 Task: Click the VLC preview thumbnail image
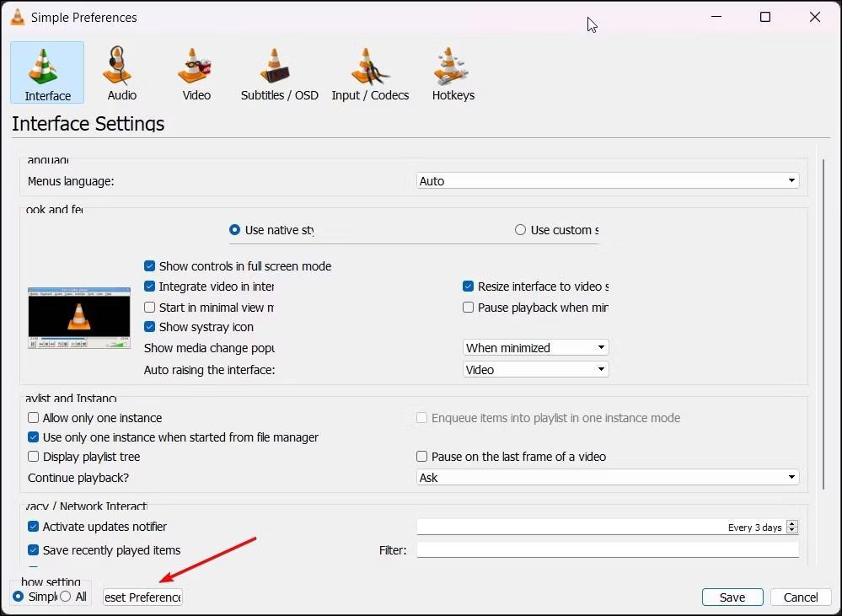click(78, 318)
